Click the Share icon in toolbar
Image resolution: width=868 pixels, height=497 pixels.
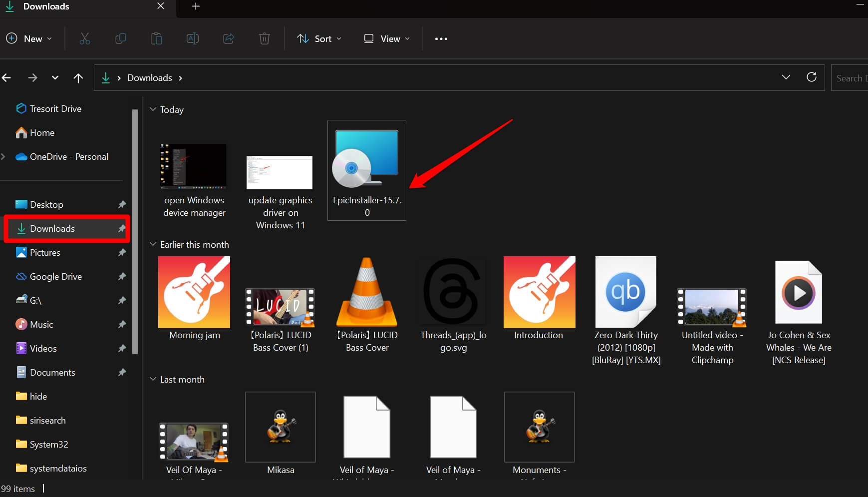click(x=229, y=38)
